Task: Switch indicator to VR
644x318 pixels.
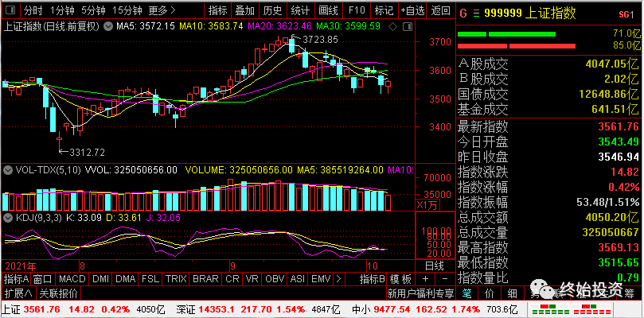Action: tap(252, 279)
